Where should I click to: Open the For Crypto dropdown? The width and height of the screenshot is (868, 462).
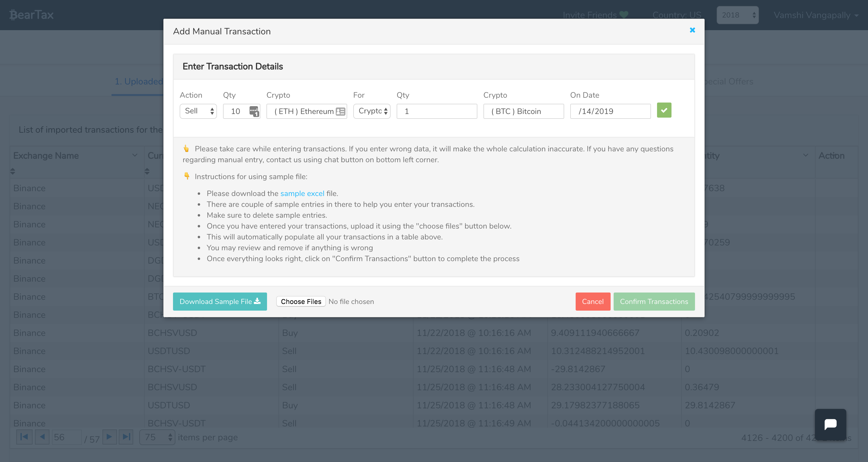(x=372, y=111)
